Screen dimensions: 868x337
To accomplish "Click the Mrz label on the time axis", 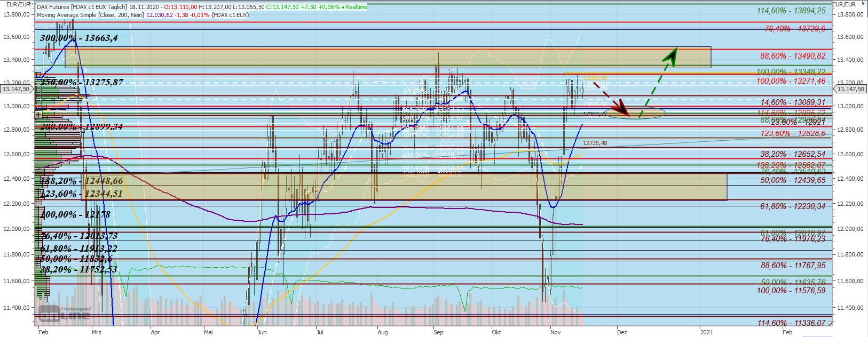I will (x=96, y=332).
